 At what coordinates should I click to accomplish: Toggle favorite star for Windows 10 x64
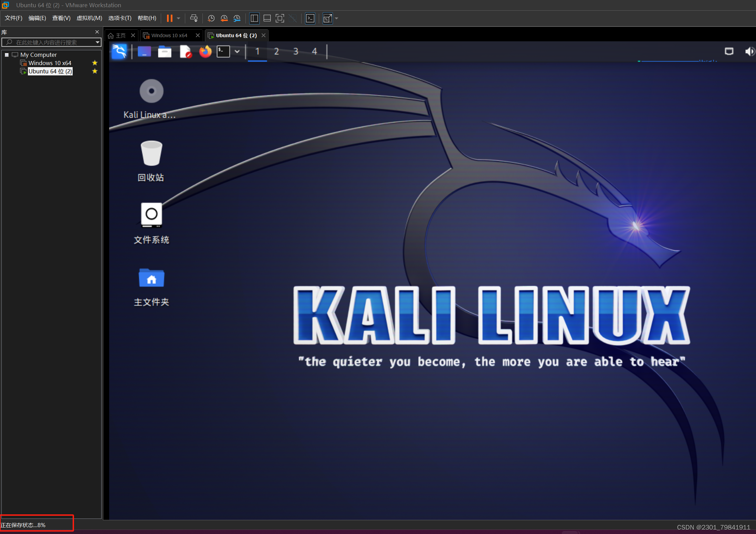pyautogui.click(x=95, y=63)
